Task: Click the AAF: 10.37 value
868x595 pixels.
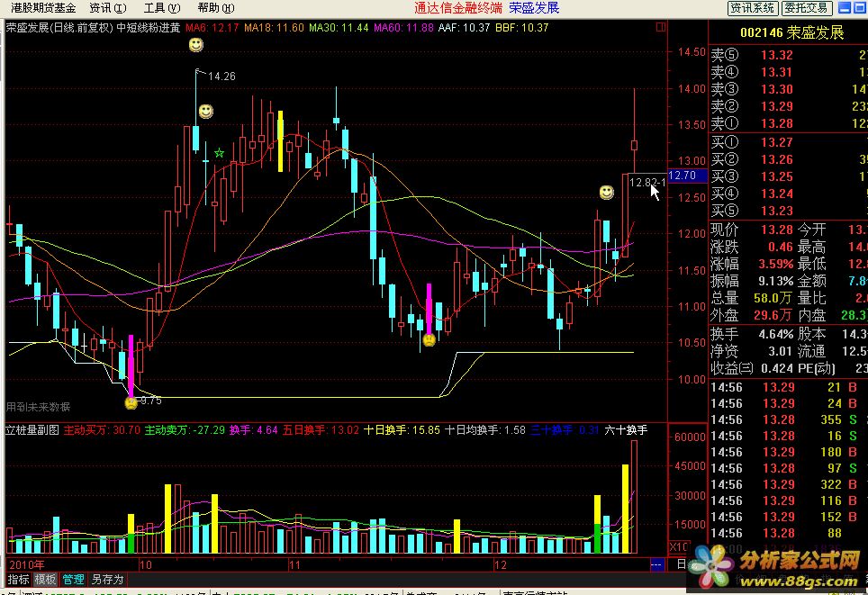Action: click(x=464, y=27)
